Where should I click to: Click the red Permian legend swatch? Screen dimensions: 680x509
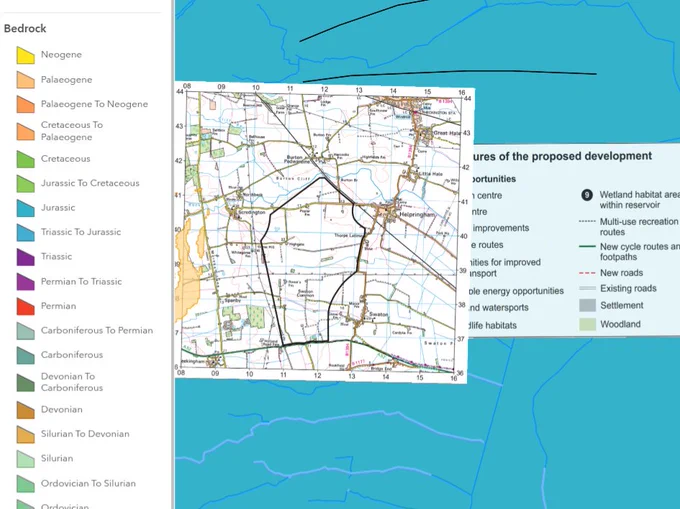point(26,306)
